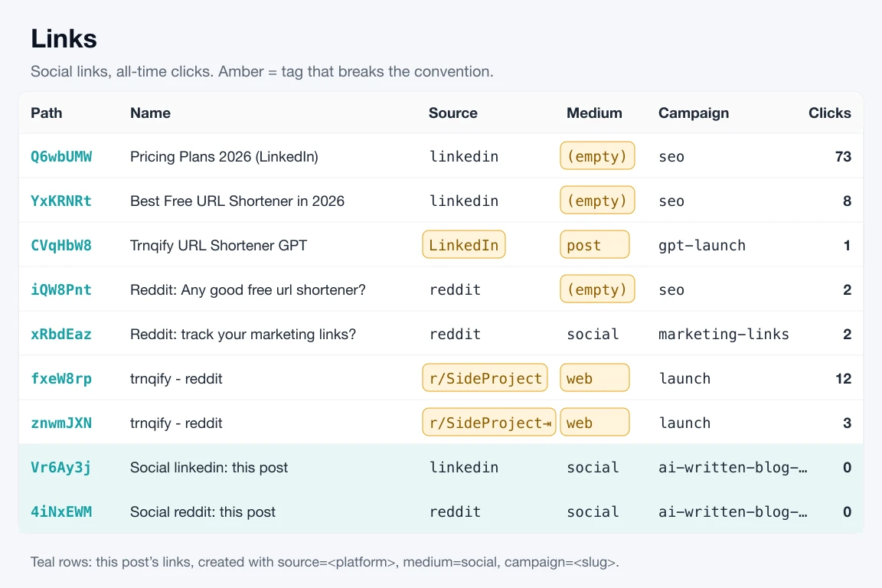This screenshot has height=588, width=882.
Task: Click the click count 3 for znwmJXN
Action: [x=847, y=423]
